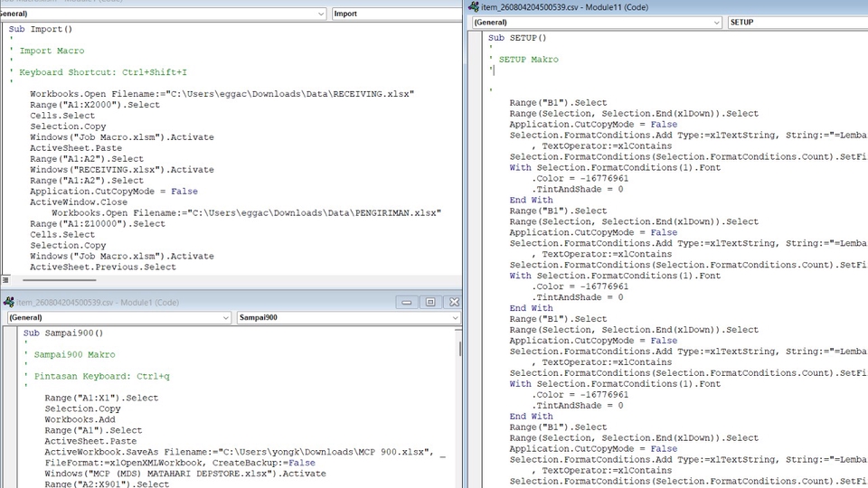Click the "Sub Import()" line
868x488 pixels.
[41, 29]
